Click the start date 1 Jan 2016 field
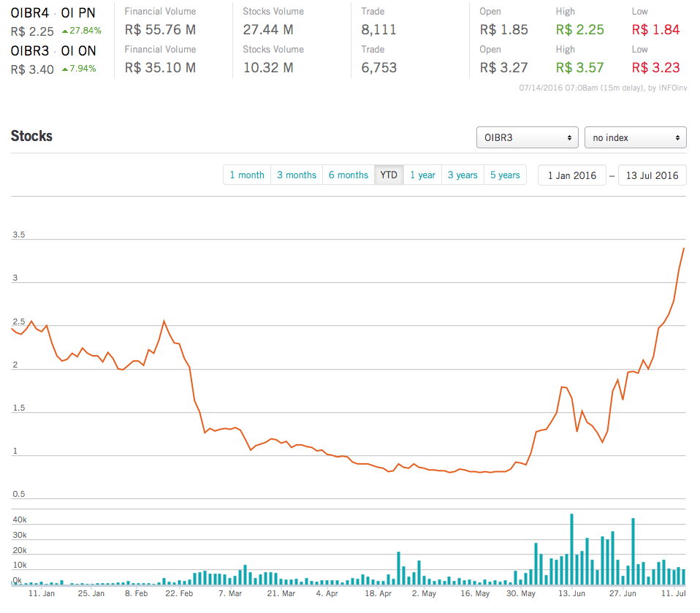 click(572, 175)
